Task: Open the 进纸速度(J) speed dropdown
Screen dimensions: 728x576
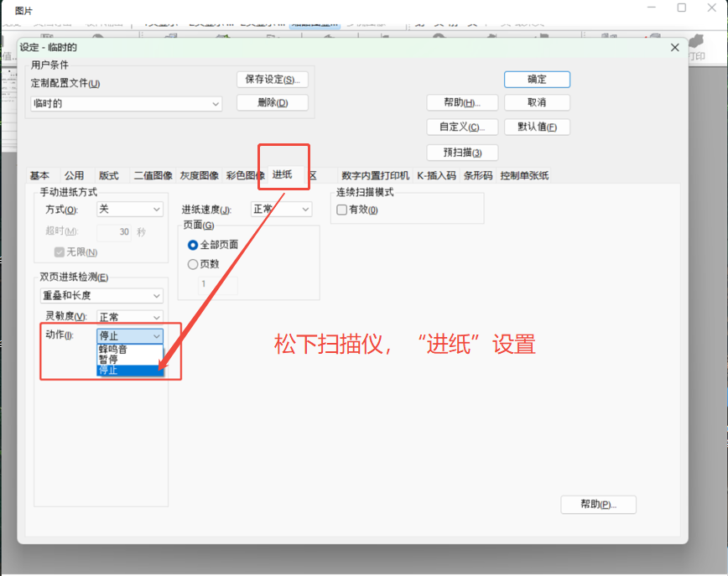Action: coord(281,210)
